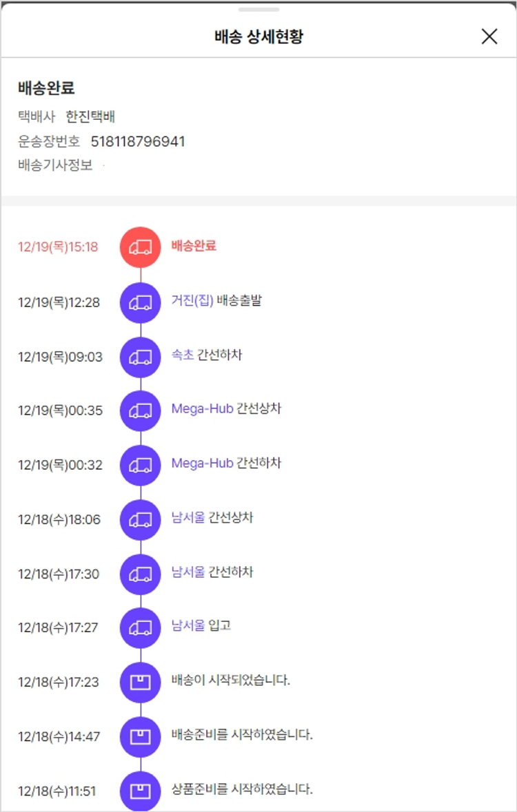Screen dimensions: 517x812
Task: Click the 거진(집) location link
Action: click(192, 301)
